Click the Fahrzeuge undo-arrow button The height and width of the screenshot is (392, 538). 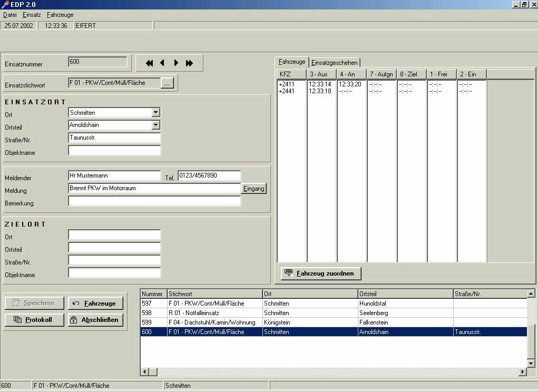tap(95, 303)
